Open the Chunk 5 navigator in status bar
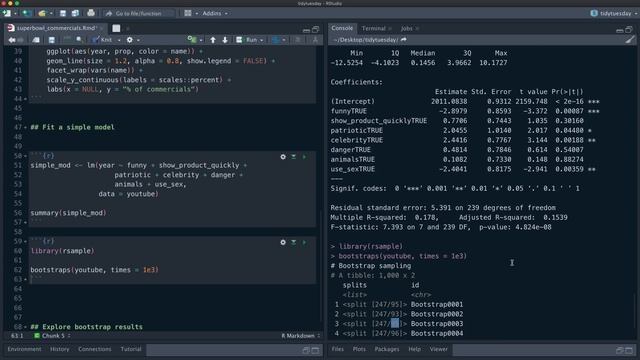The height and width of the screenshot is (360, 640). (52, 336)
